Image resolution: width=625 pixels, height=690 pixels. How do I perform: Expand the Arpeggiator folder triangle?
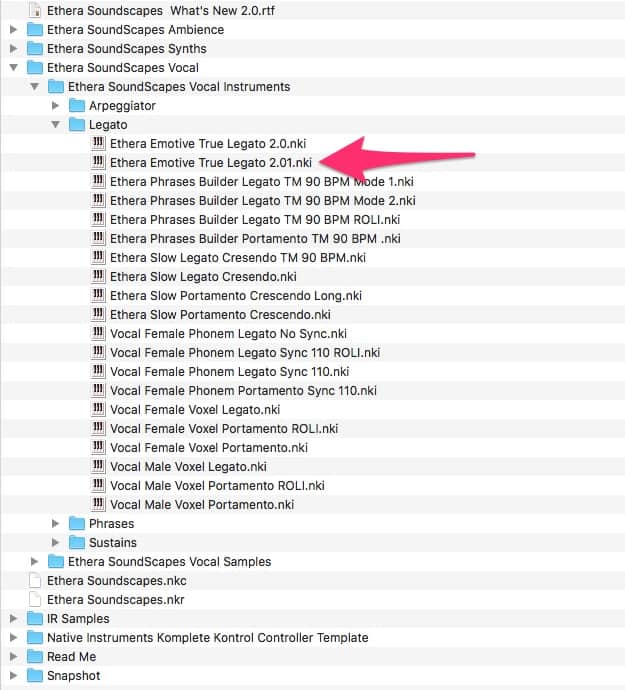point(55,106)
